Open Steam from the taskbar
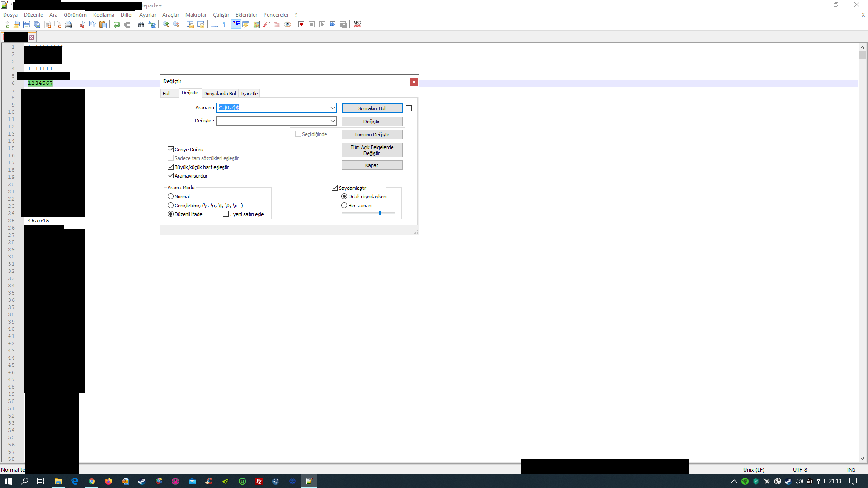This screenshot has height=488, width=868. (142, 481)
